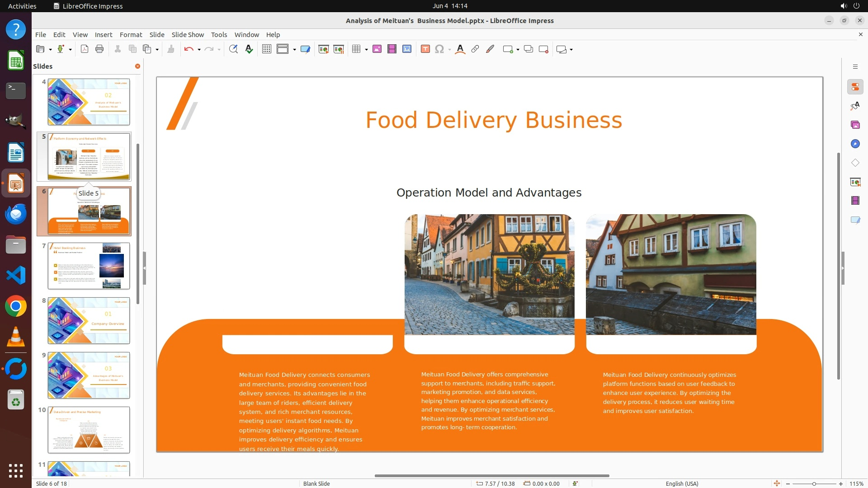Click the zoom slider in the status bar
868x488 pixels.
(814, 483)
